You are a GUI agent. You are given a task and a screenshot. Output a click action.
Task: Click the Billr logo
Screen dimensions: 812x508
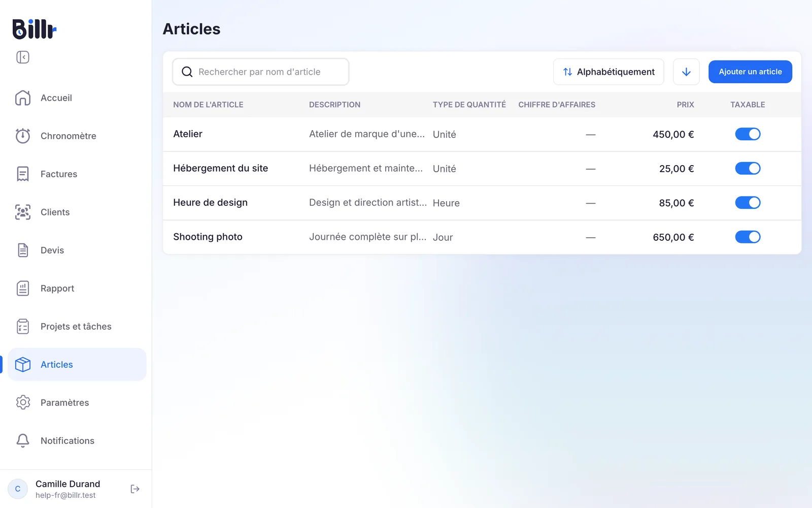click(35, 29)
